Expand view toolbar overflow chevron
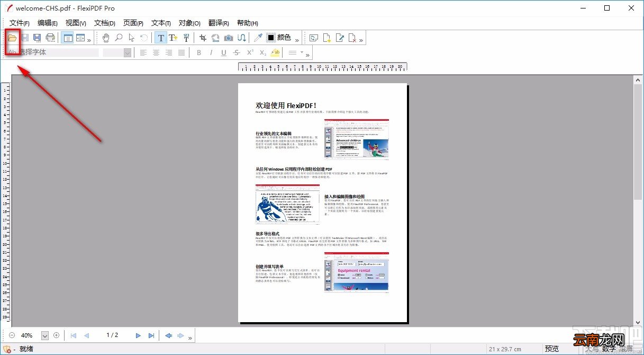 89,40
